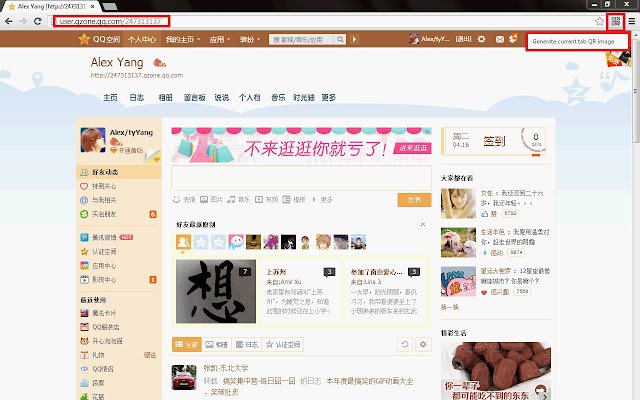This screenshot has height=400, width=640.
Task: Click the feed refresh icon above the posts
Action: 405,344
